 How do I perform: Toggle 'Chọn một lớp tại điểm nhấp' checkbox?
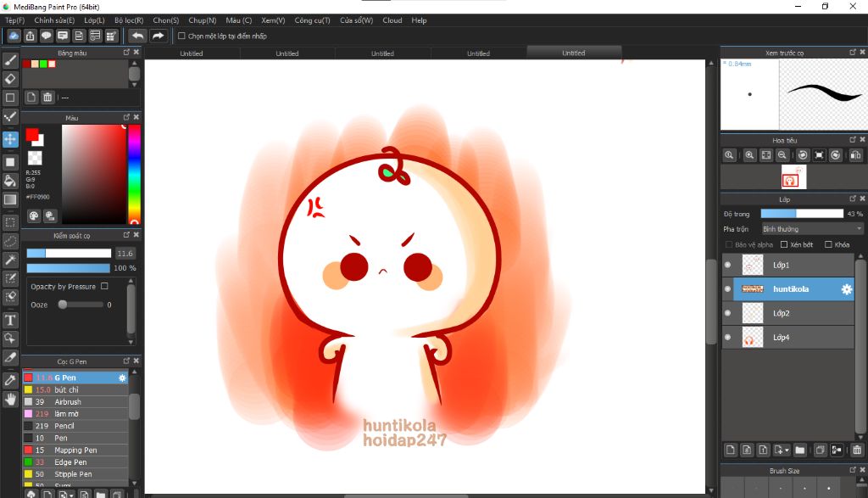pos(181,36)
